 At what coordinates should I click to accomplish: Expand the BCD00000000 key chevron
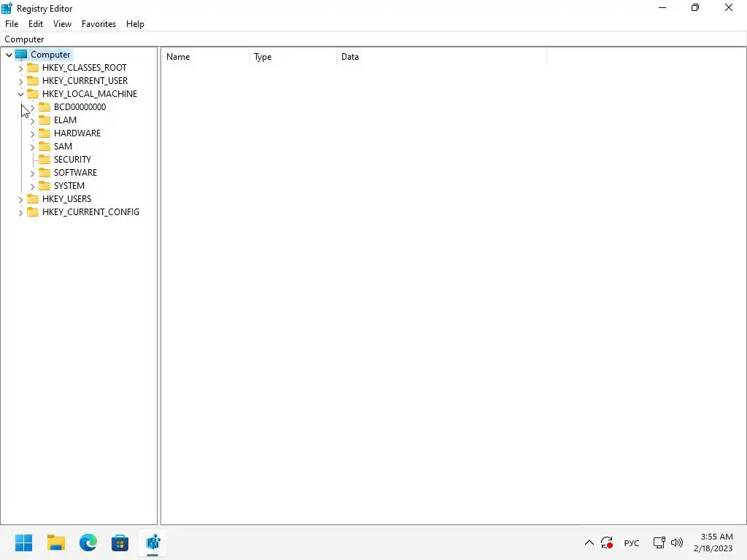click(x=32, y=108)
